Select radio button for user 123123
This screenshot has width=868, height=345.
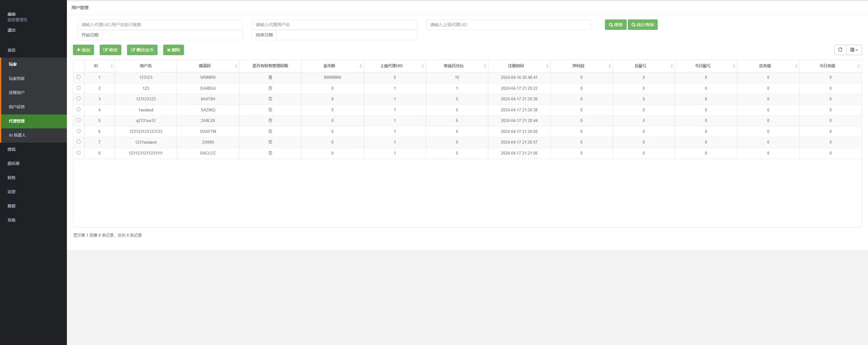click(79, 77)
